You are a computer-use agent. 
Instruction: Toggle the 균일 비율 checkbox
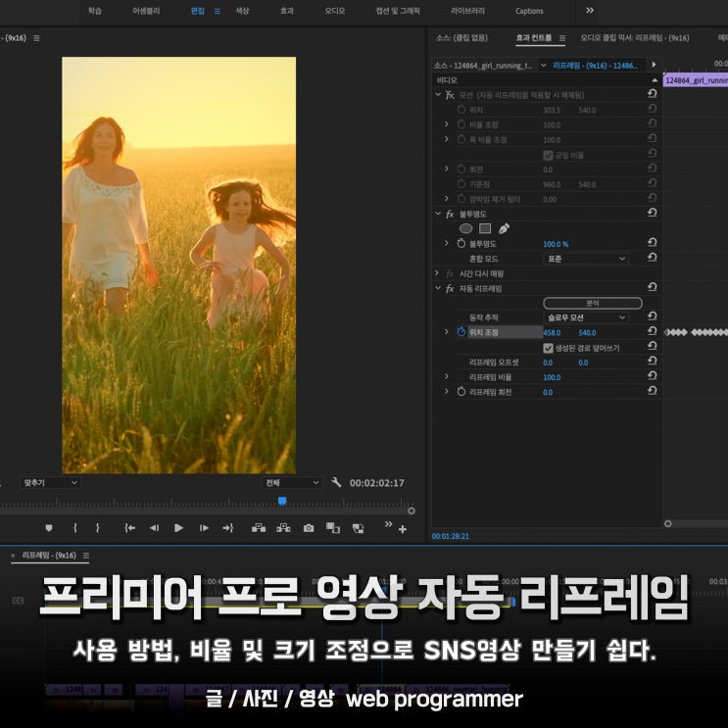(x=548, y=155)
